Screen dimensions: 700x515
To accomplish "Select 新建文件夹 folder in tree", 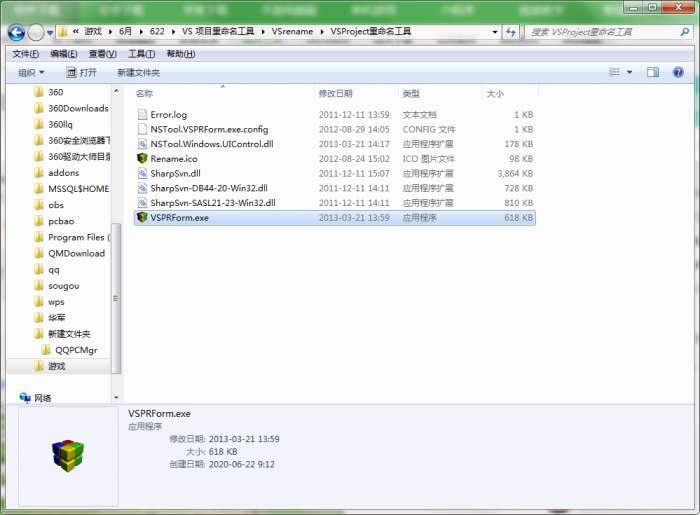I will coord(62,334).
